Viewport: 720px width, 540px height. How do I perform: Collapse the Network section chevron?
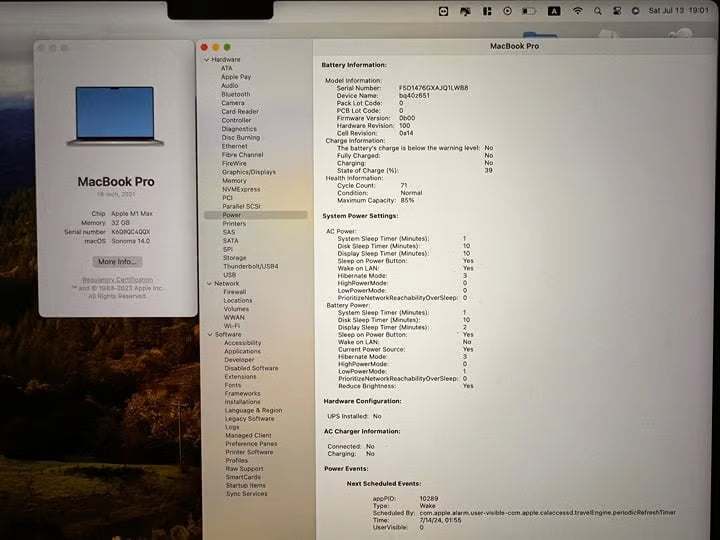[209, 284]
